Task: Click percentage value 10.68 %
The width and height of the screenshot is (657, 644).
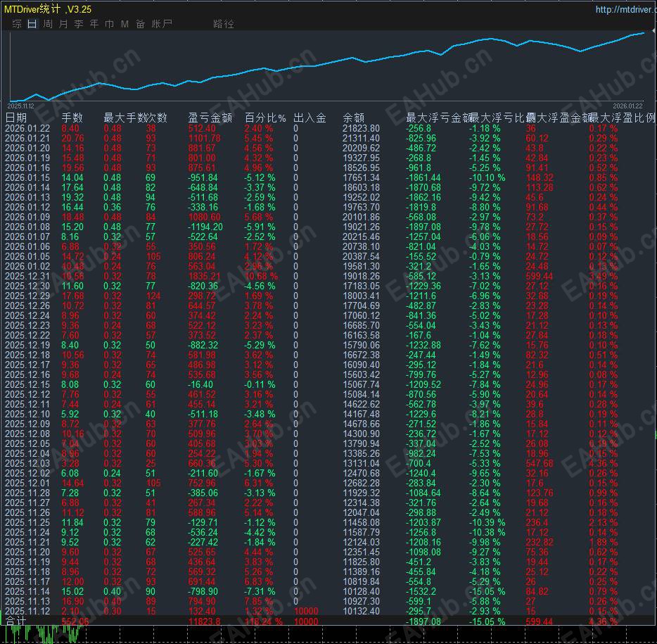Action: (x=261, y=277)
